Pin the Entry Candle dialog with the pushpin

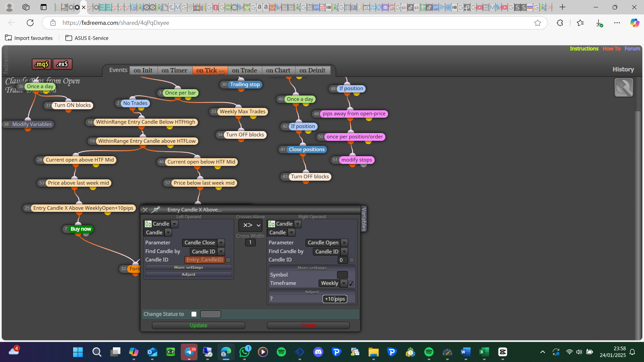pos(156,210)
